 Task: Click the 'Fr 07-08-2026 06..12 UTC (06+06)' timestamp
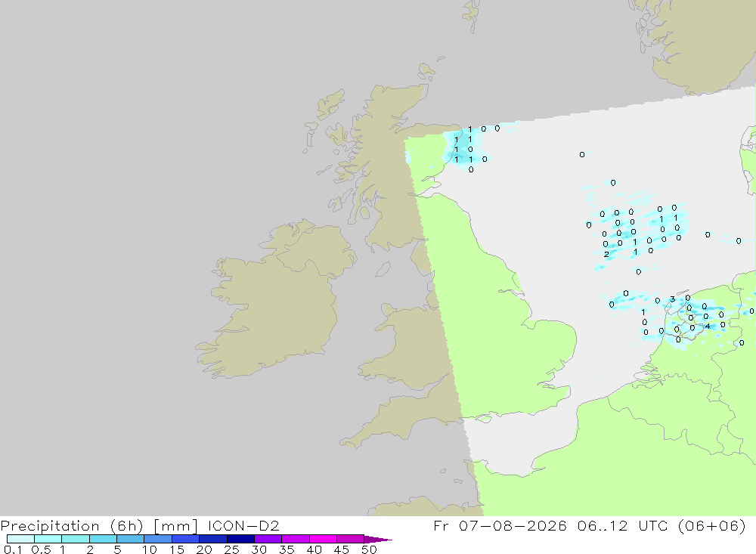click(589, 525)
